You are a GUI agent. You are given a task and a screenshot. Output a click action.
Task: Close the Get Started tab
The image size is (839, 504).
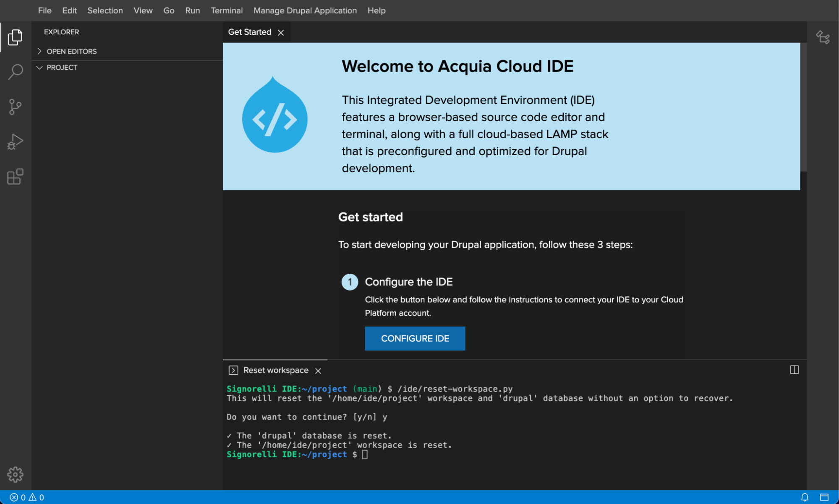click(281, 32)
